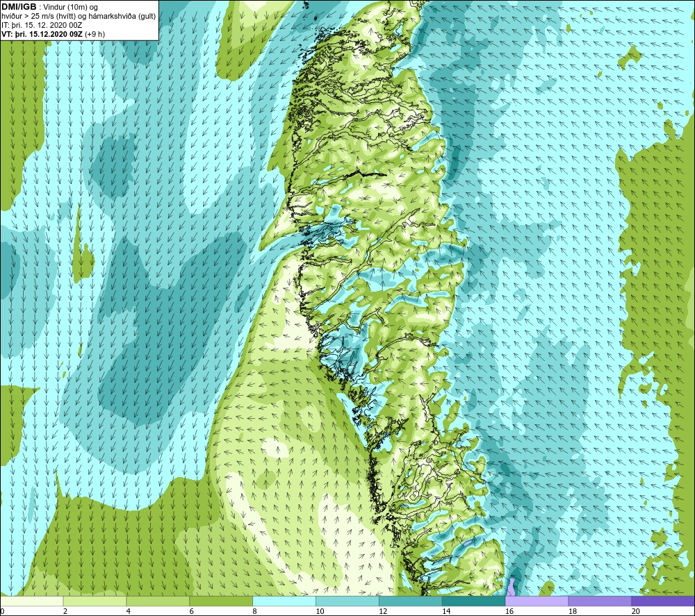This screenshot has height=616, width=695.
Task: Click the '(+9 h)' forecast offset text
Action: click(x=95, y=34)
